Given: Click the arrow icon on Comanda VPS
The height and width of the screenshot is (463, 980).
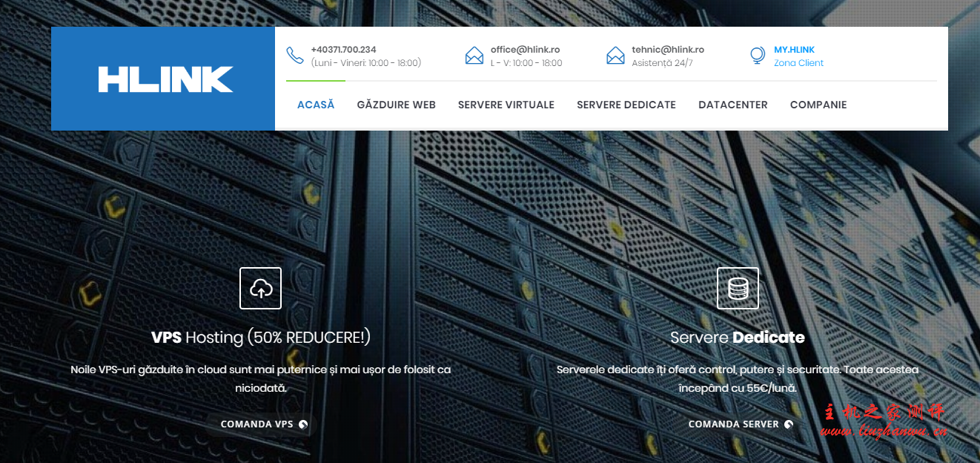Looking at the screenshot, I should pos(303,424).
